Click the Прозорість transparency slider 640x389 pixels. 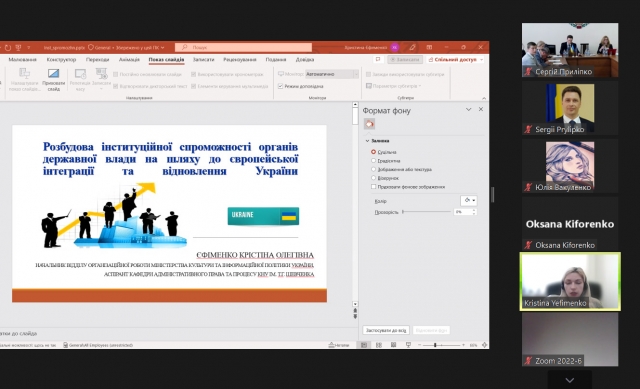pyautogui.click(x=427, y=212)
